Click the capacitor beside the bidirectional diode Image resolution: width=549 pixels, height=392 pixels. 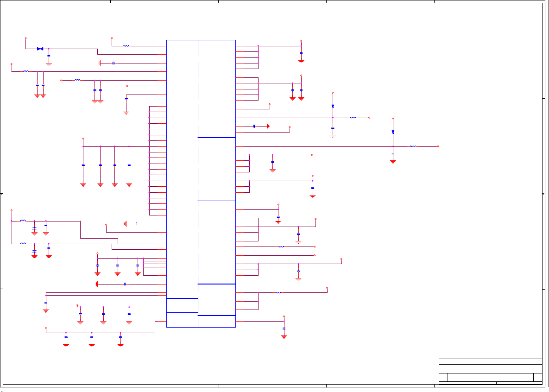click(49, 56)
